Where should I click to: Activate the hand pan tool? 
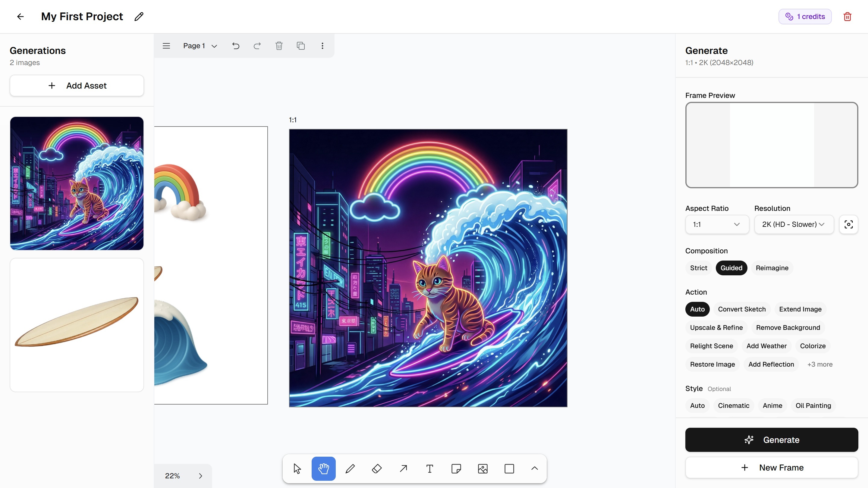323,468
